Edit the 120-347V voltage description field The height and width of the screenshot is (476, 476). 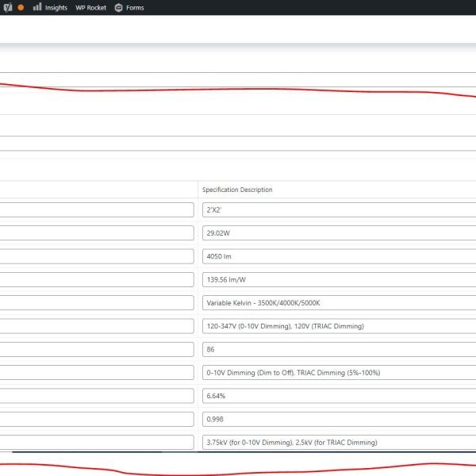click(340, 326)
